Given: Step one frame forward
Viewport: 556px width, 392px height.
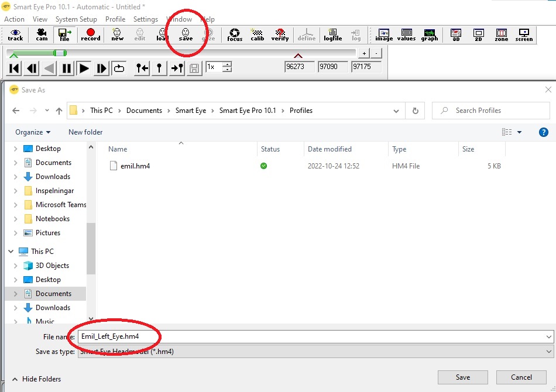Looking at the screenshot, I should coord(101,68).
